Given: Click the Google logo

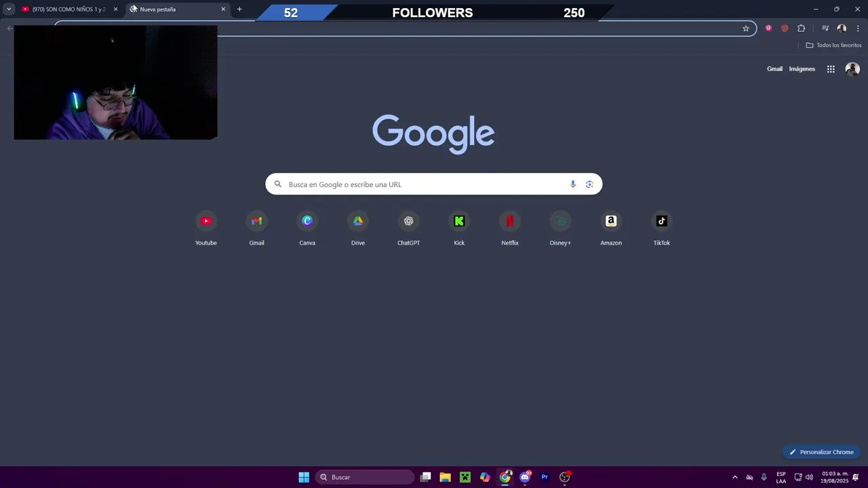Looking at the screenshot, I should pos(433,134).
